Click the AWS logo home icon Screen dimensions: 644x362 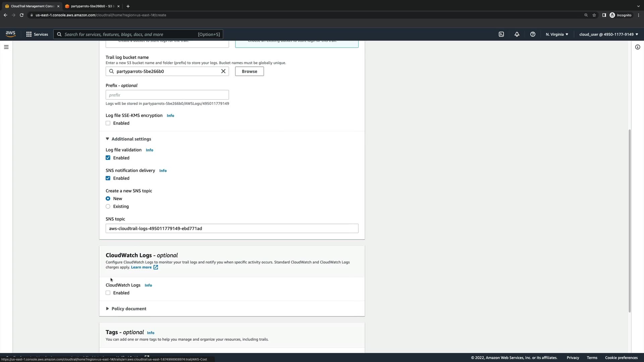pos(10,34)
